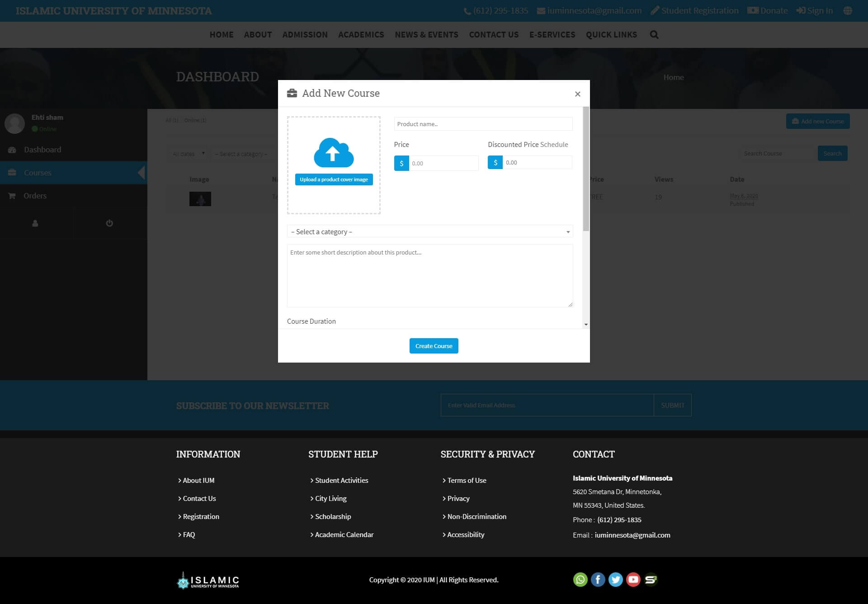Expand the Select a category dropdown in dialog
The height and width of the screenshot is (604, 868).
429,231
